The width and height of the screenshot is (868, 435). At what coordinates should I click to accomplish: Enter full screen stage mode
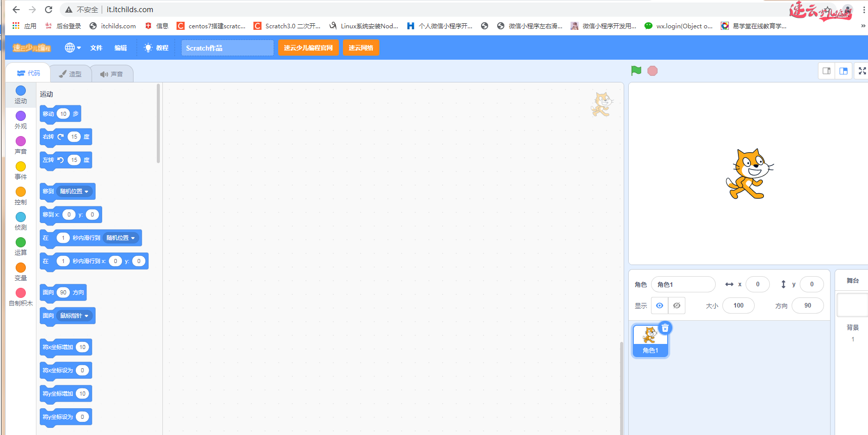[862, 71]
